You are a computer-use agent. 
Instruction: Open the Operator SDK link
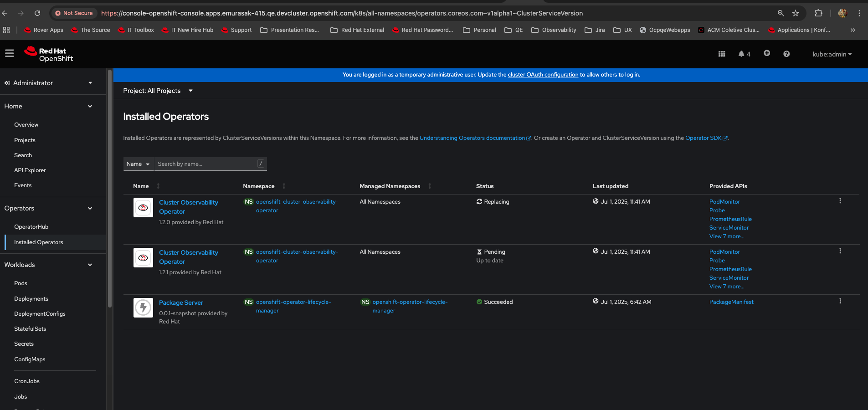tap(706, 138)
